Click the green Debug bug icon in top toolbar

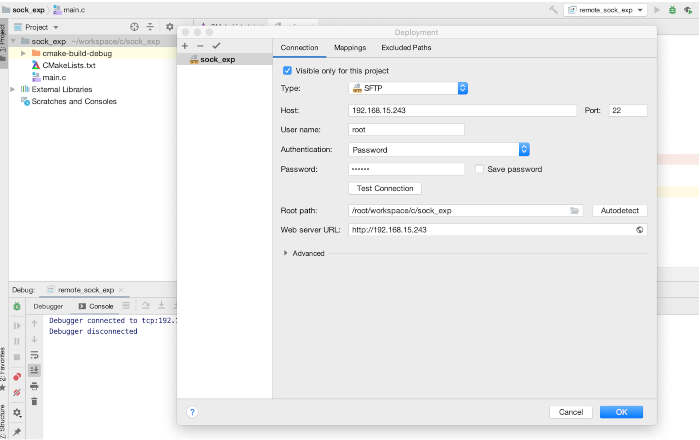tap(672, 10)
